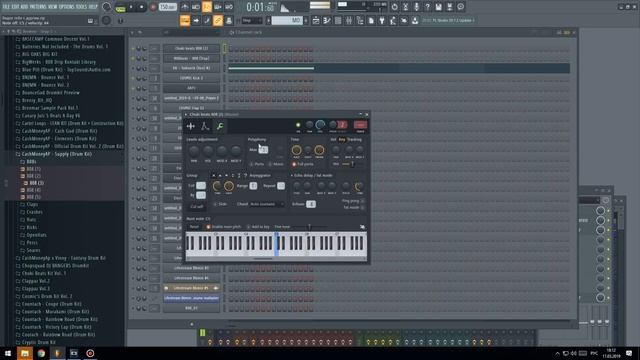Click the one-click audio recording microphone icon
Viewport: 640px width, 360px height.
click(416, 7)
